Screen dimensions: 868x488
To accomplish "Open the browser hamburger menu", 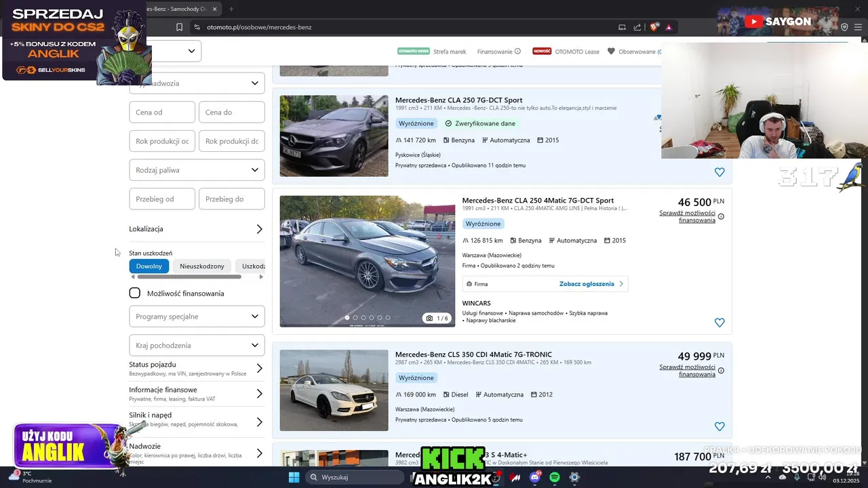I will [859, 27].
